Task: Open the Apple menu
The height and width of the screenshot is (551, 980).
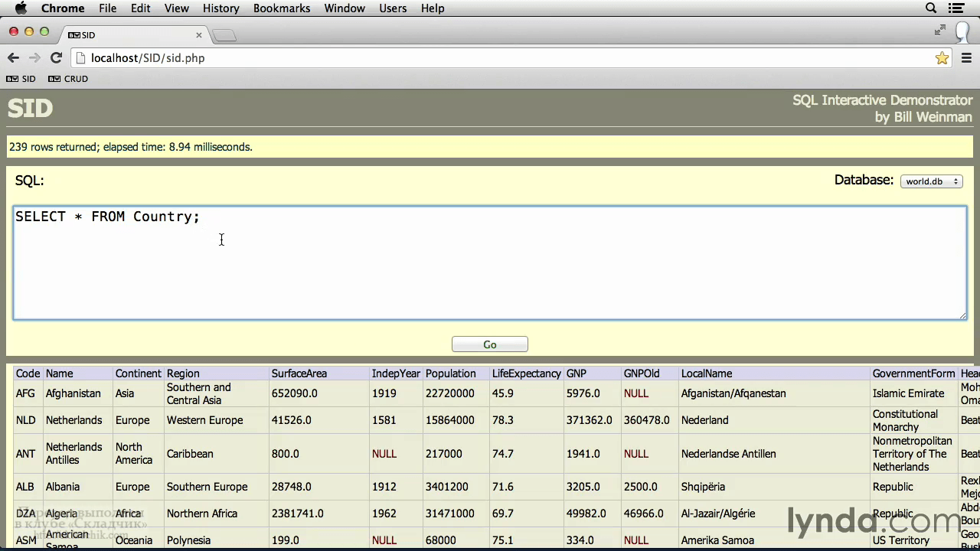Action: point(21,8)
